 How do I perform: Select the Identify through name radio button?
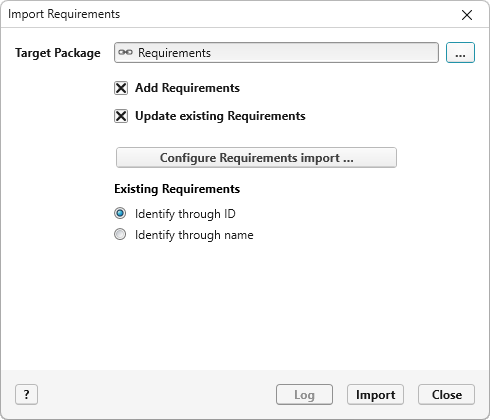coord(120,234)
